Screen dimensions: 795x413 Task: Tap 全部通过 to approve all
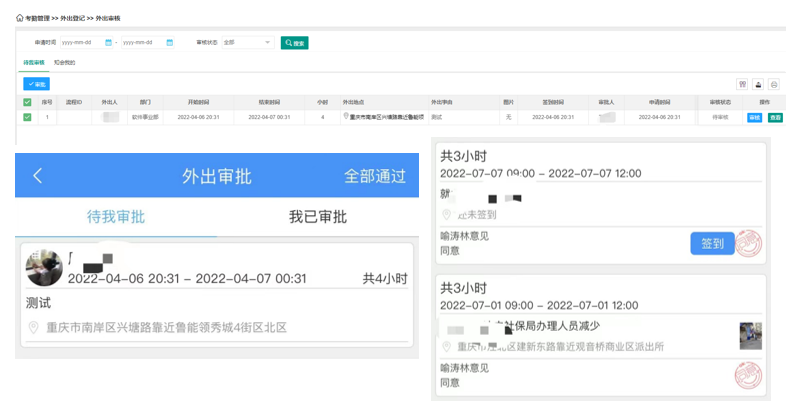click(x=375, y=176)
